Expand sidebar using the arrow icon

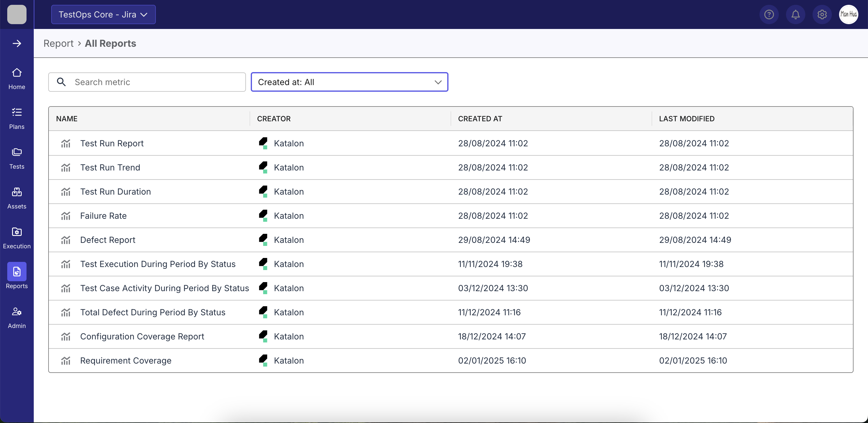point(17,43)
